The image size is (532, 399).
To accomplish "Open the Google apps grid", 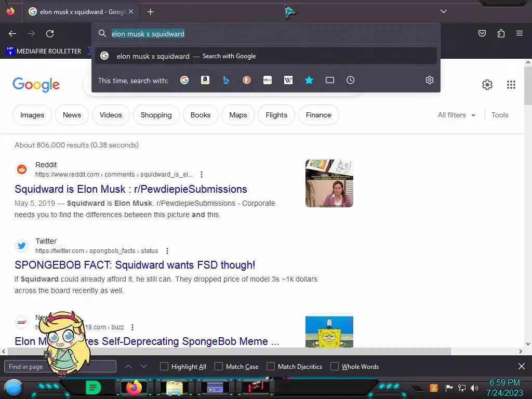I will tap(511, 85).
